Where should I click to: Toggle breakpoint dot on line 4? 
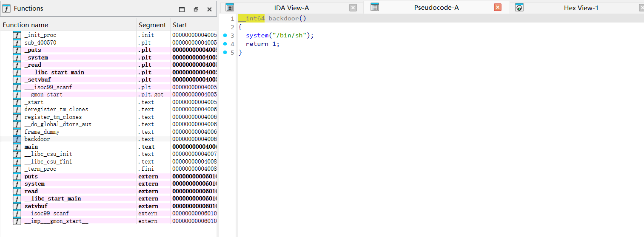click(x=225, y=44)
